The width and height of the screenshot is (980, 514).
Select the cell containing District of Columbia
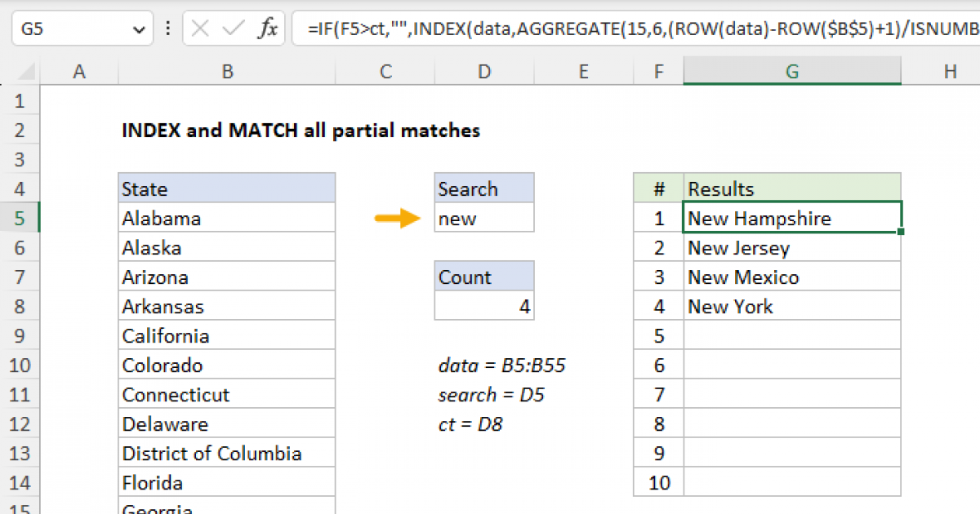(x=227, y=453)
